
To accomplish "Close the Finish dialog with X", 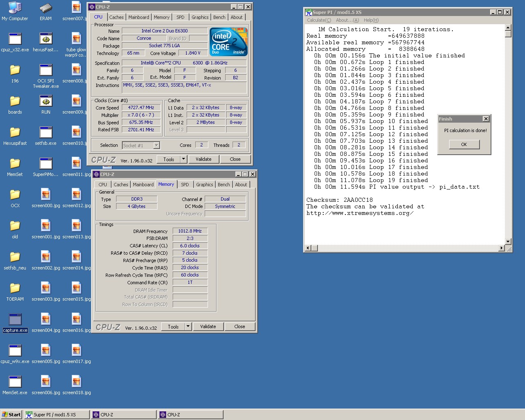I will pyautogui.click(x=486, y=119).
